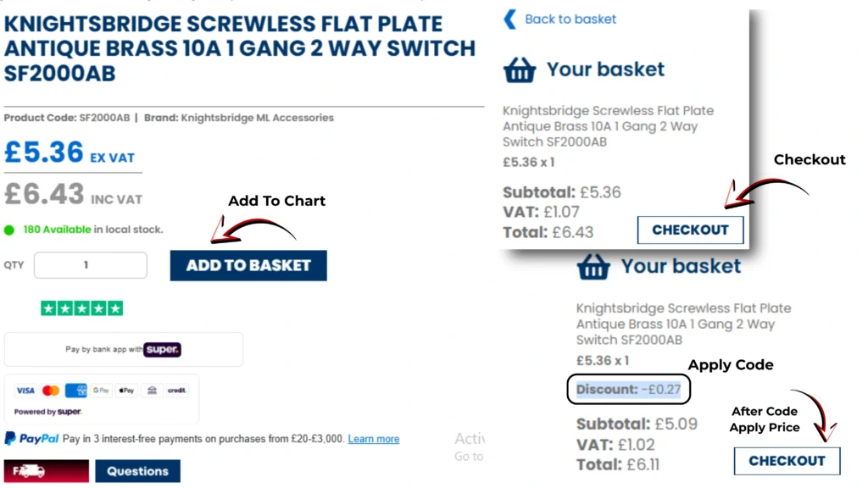The height and width of the screenshot is (488, 868).
Task: Click the upper Your basket icon
Action: pyautogui.click(x=520, y=69)
